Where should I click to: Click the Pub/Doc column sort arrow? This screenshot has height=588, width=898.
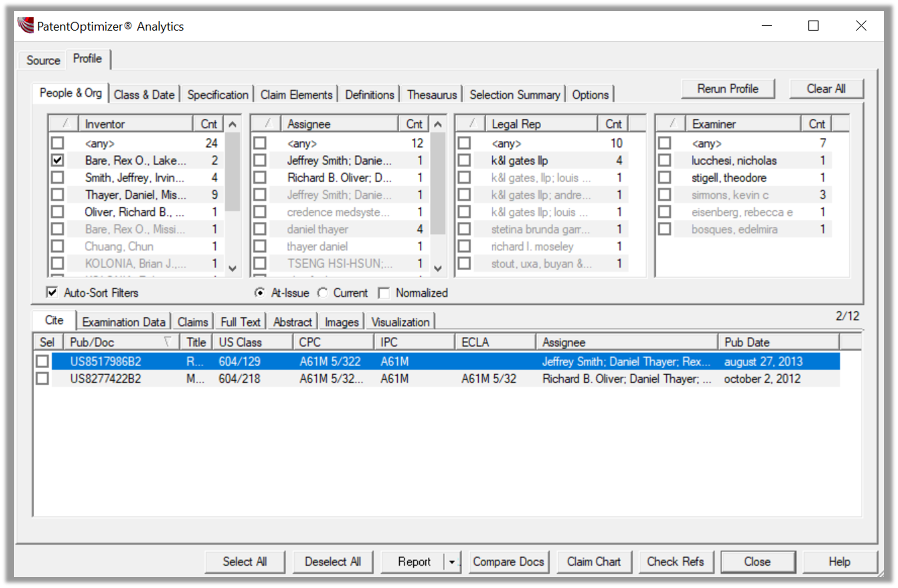point(168,342)
